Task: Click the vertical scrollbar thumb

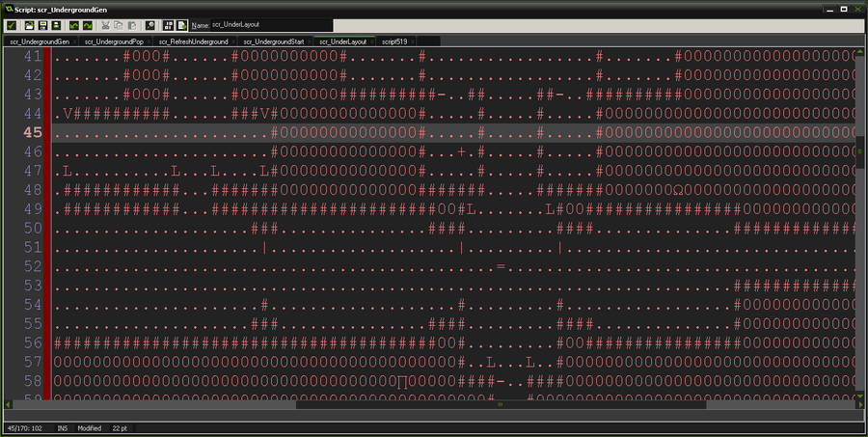Action: pos(859,152)
